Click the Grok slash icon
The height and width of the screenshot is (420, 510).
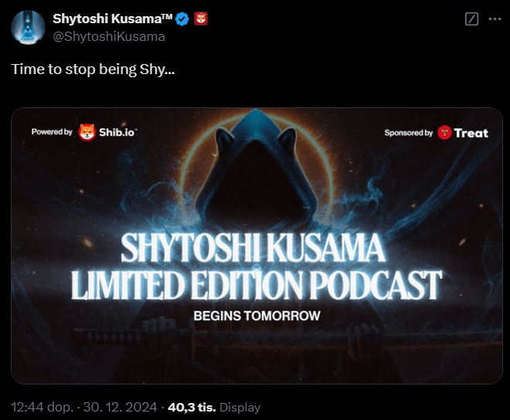pos(471,19)
